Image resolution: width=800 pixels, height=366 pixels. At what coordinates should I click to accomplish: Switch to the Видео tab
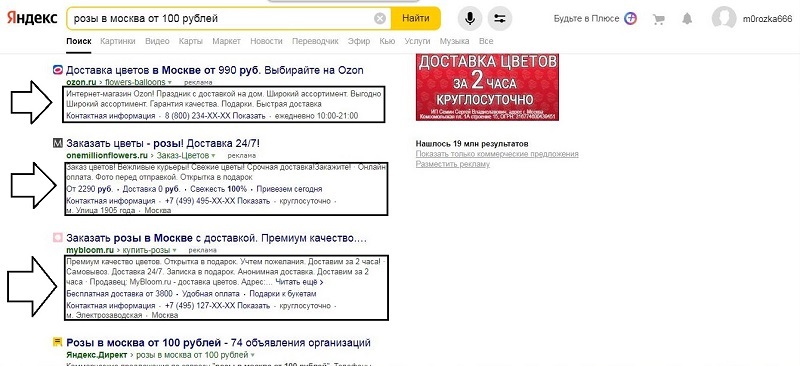point(157,41)
